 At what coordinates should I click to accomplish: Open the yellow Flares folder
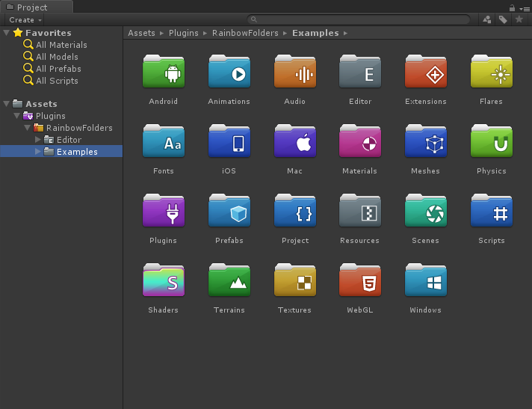pos(492,71)
